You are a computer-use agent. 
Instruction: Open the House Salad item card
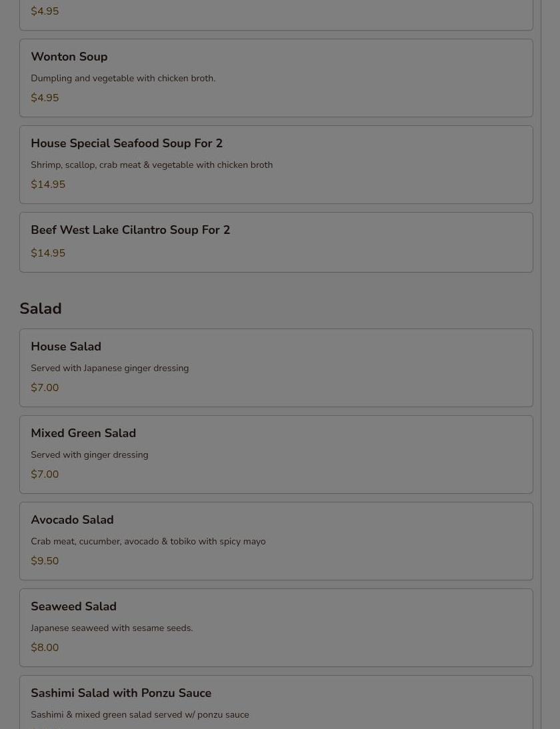pos(66,347)
